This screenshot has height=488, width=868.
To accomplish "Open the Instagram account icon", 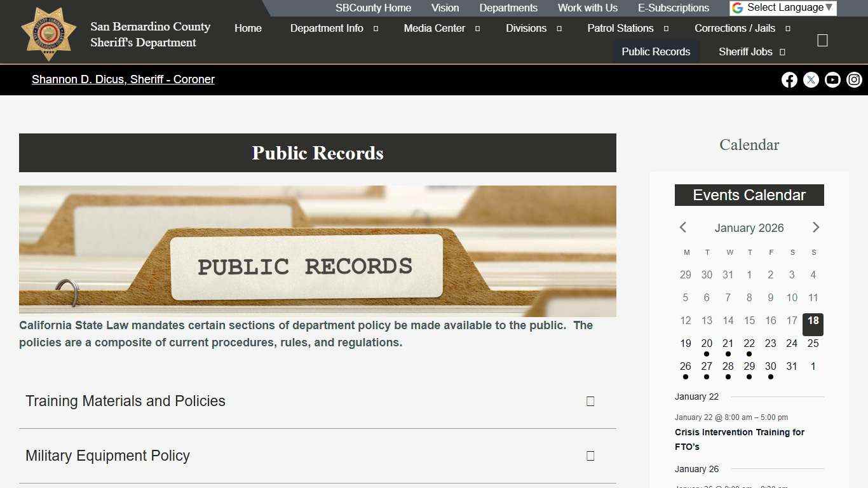I will 854,80.
